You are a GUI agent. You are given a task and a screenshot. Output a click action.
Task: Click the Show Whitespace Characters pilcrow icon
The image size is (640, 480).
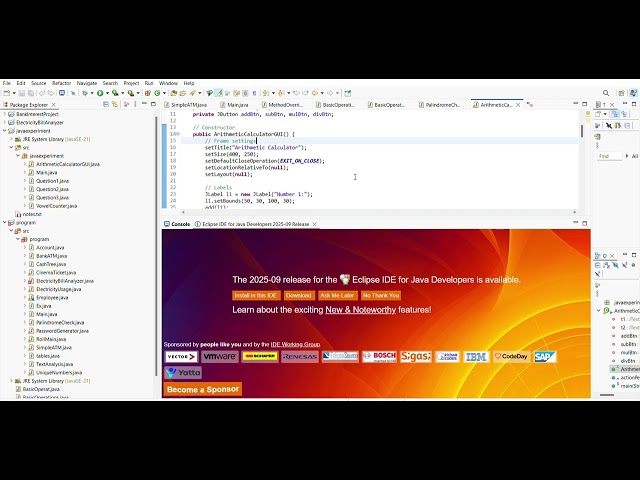point(254,93)
